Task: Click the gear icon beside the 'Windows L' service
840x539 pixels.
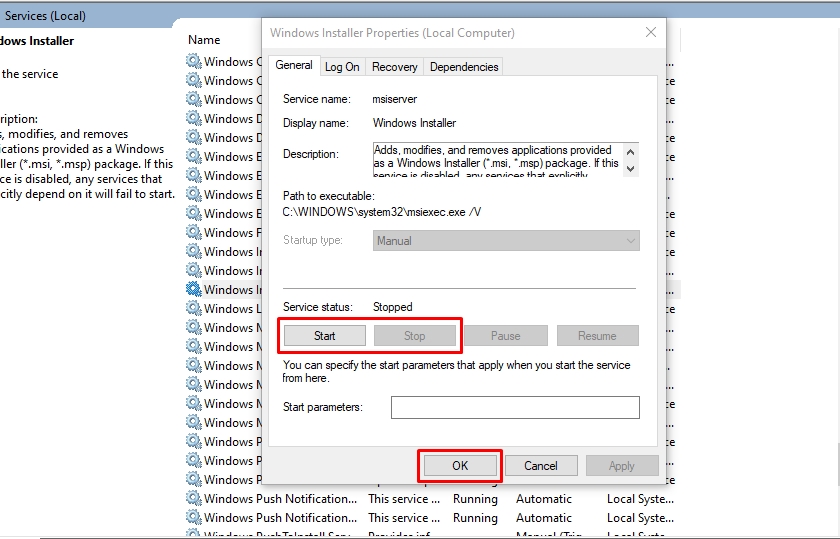Action: point(193,308)
